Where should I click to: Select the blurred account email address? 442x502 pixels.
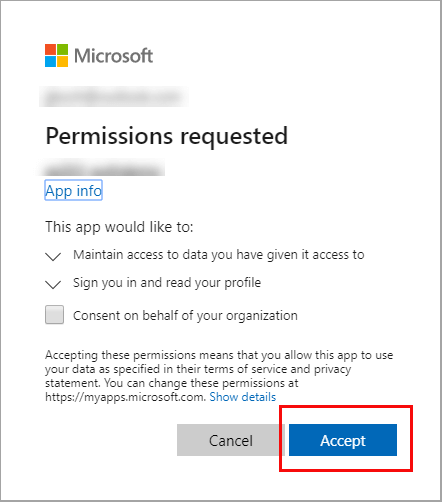(113, 97)
